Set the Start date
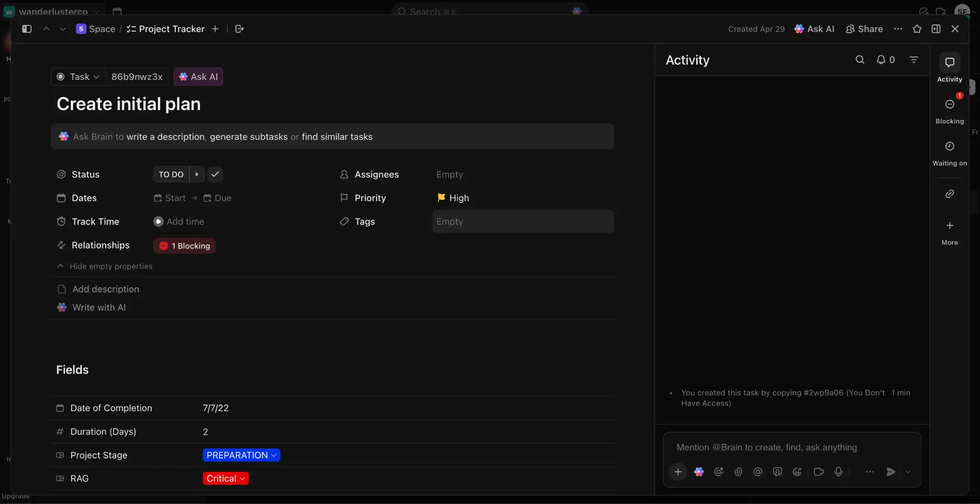This screenshot has width=980, height=504. pos(169,198)
